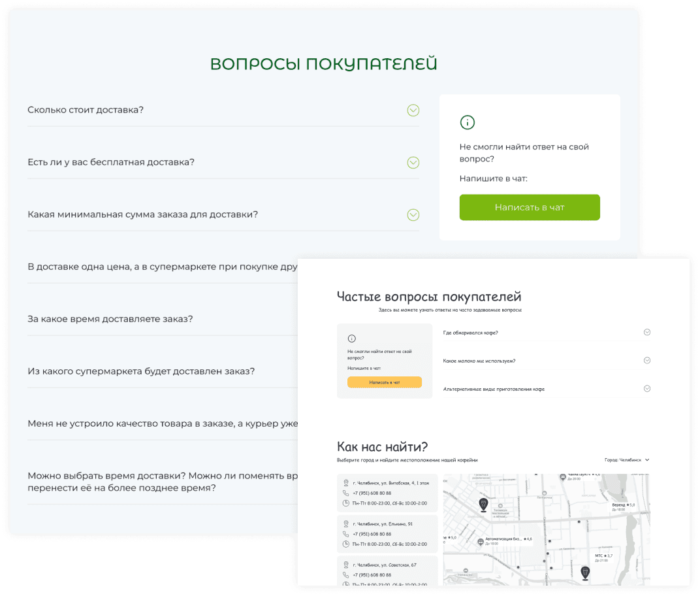Click the location pin icon beside ул. Витебская address
This screenshot has height=596, width=700.
click(346, 483)
